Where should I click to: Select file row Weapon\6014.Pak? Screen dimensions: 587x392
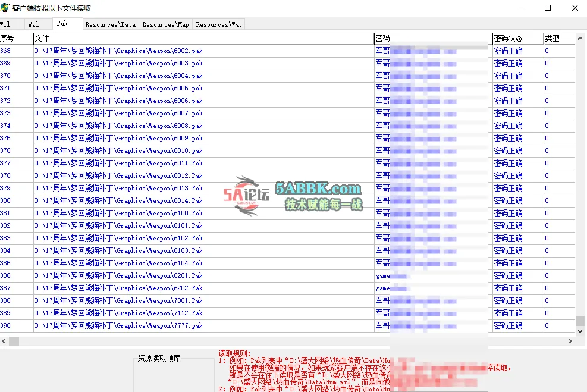click(287, 200)
